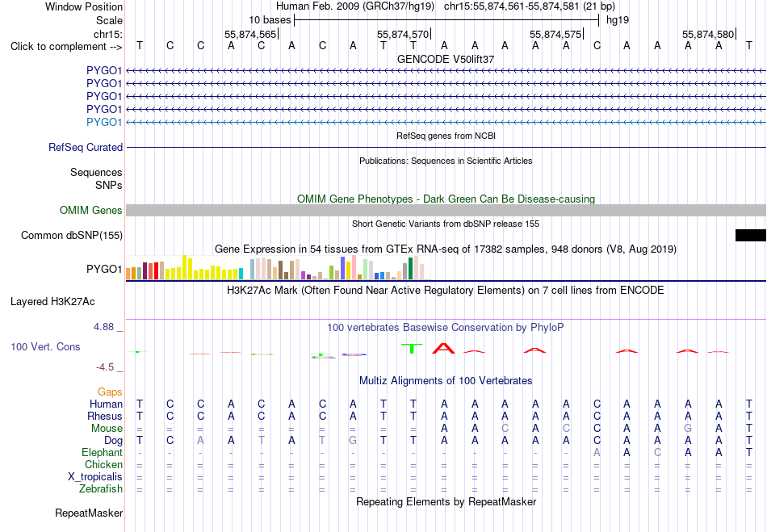Click 'RefSeq genes from NCBI' title
This screenshot has height=532, width=767.
[x=446, y=136]
